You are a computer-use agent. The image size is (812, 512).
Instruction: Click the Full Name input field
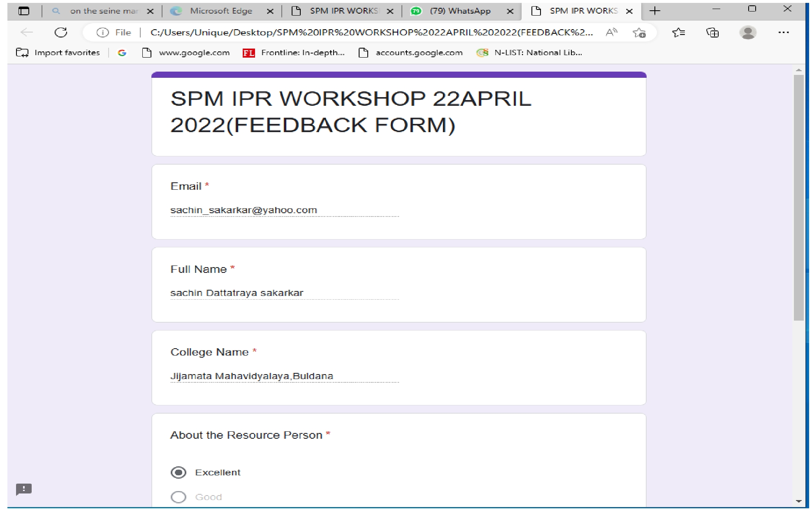pos(284,293)
